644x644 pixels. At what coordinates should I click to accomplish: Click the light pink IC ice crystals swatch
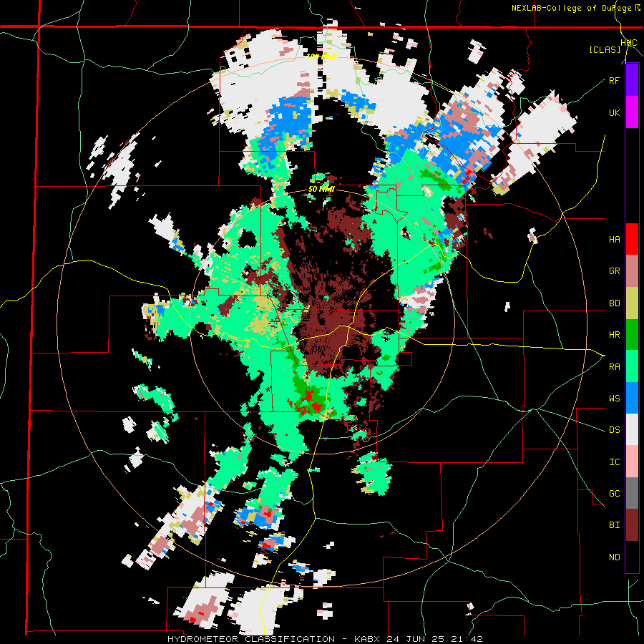pos(632,462)
